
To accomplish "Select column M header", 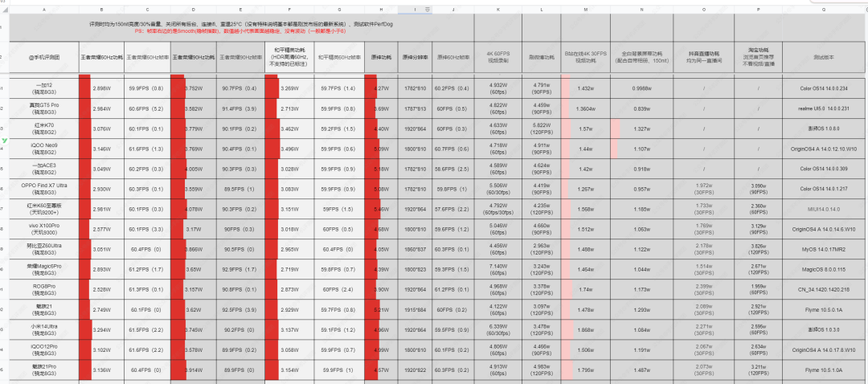I will pos(586,10).
